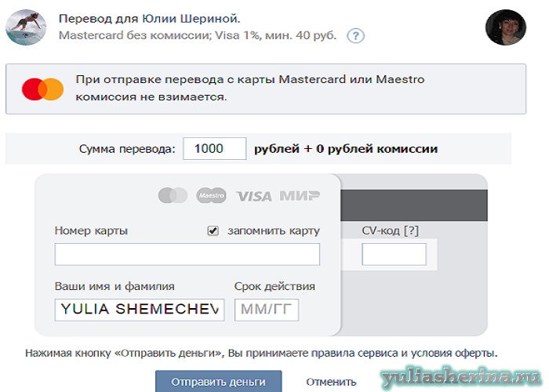Click the 'Отправить деньги' button
549x392 pixels.
click(x=219, y=381)
